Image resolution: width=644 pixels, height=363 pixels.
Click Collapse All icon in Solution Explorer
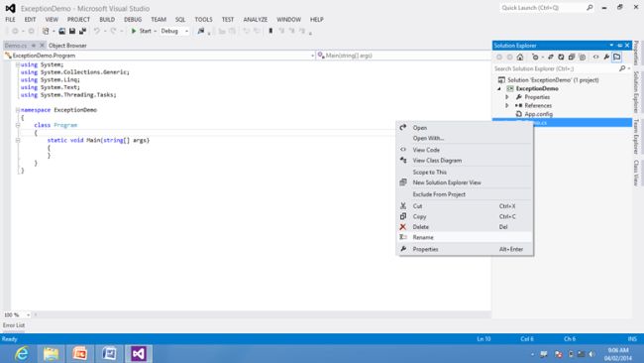click(572, 58)
